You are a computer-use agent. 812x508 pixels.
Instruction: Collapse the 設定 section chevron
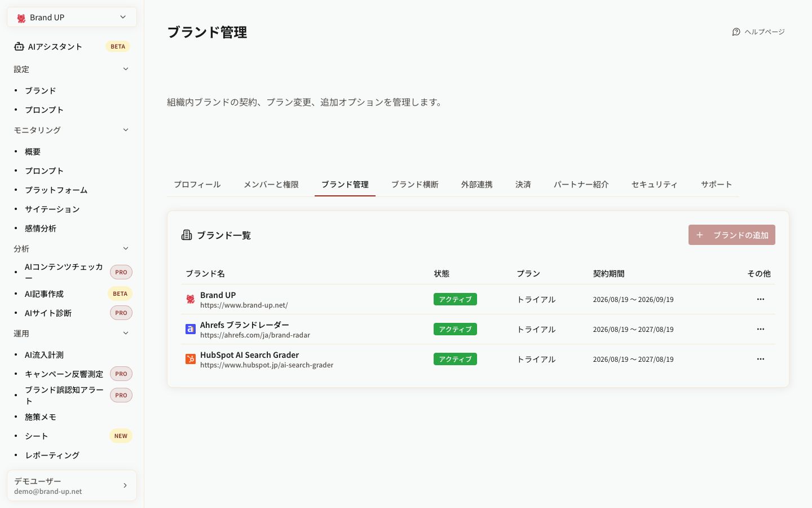click(x=126, y=69)
